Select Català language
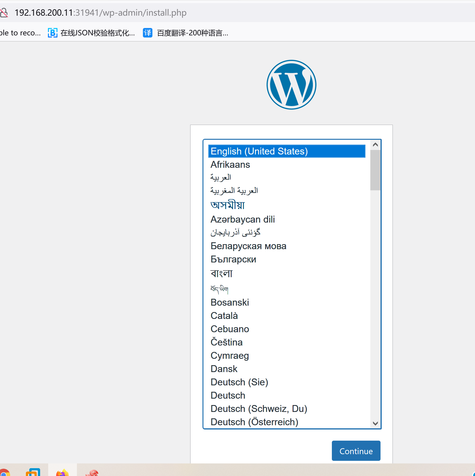This screenshot has width=475, height=476. coord(287,316)
